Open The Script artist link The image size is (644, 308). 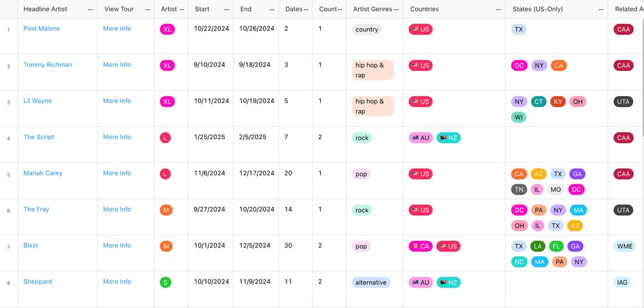point(39,137)
